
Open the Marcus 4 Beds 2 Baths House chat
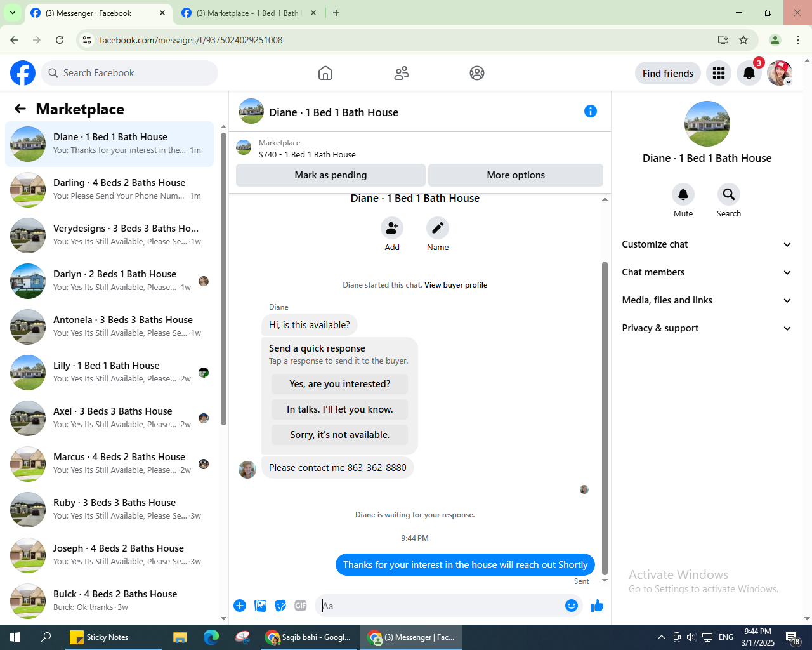click(110, 464)
